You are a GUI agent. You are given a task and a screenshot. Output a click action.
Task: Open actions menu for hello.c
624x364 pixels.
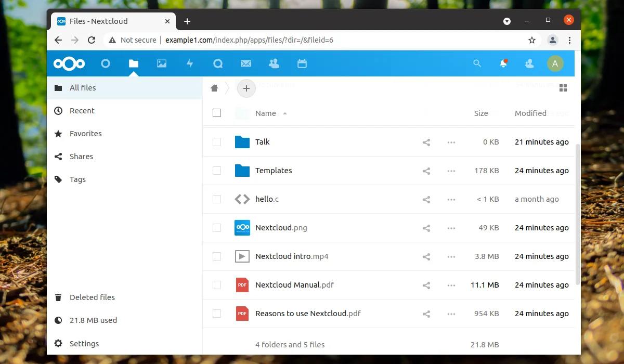(x=451, y=199)
